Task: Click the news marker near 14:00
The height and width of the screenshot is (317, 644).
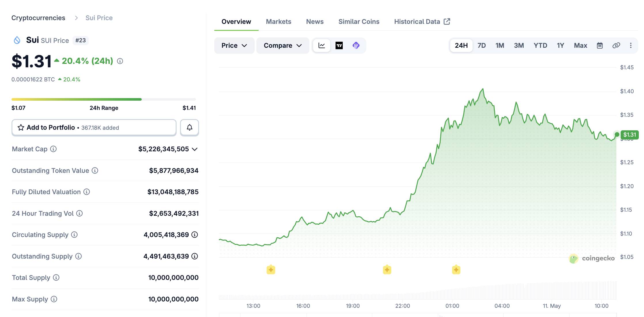Action: pyautogui.click(x=271, y=270)
